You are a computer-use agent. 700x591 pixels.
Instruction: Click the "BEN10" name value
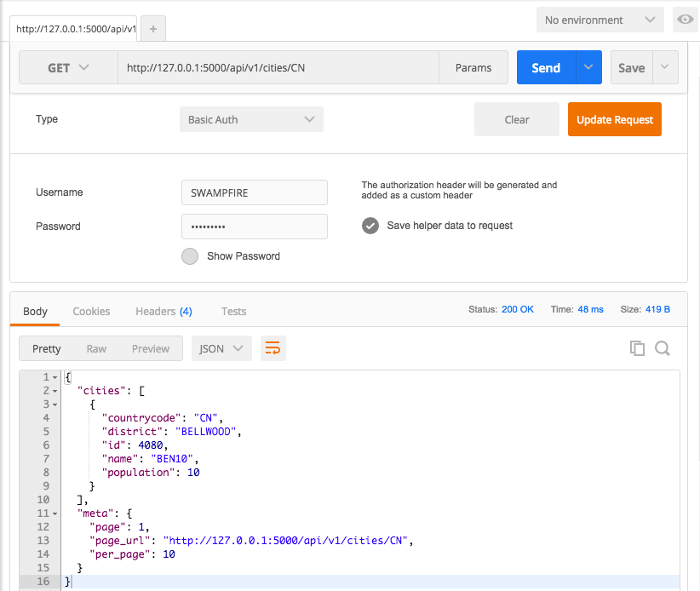(172, 459)
